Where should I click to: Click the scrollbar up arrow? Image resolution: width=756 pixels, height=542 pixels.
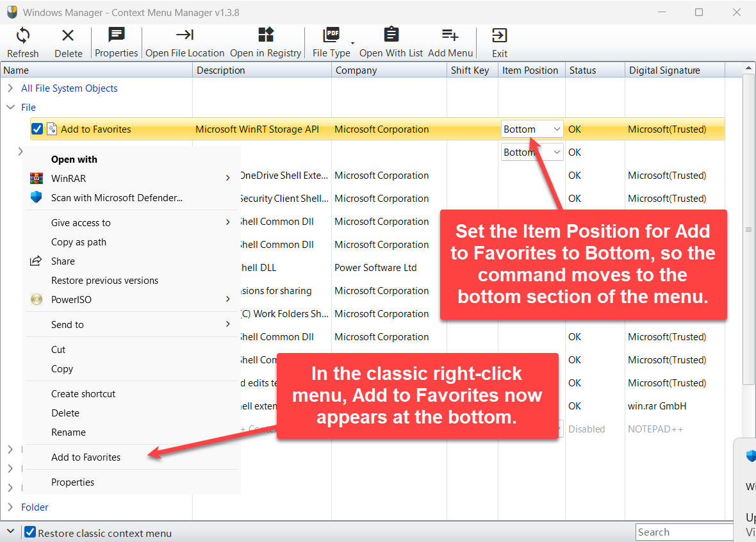tap(748, 68)
